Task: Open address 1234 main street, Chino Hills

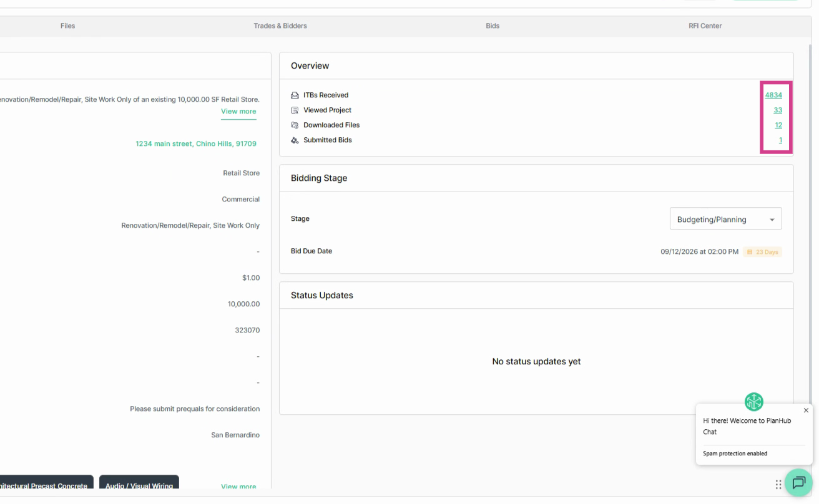Action: 196,143
